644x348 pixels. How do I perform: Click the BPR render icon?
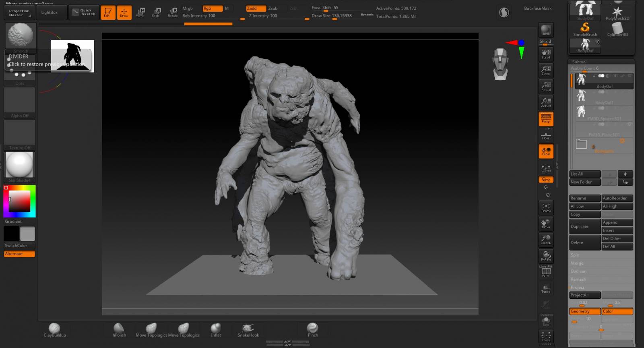point(546,30)
